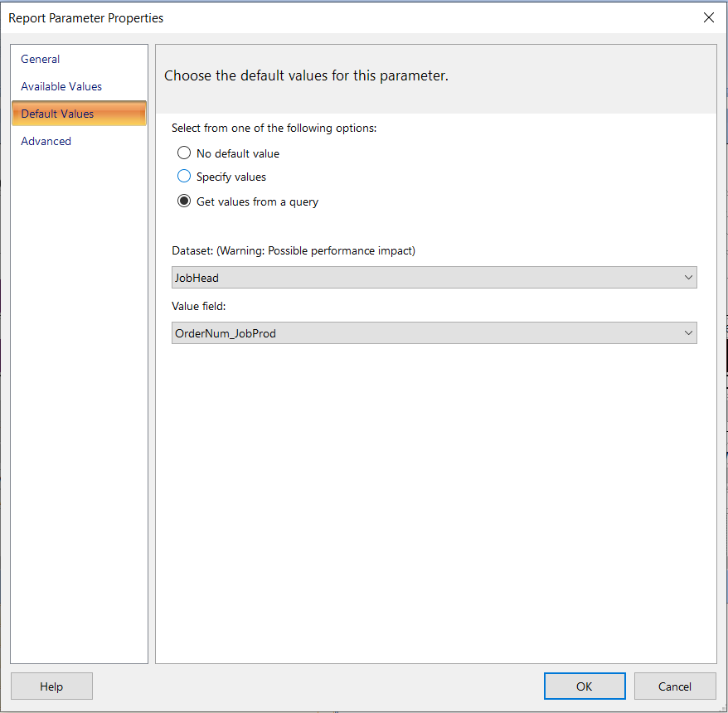This screenshot has width=728, height=713.
Task: Cancel the parameter changes
Action: point(675,686)
